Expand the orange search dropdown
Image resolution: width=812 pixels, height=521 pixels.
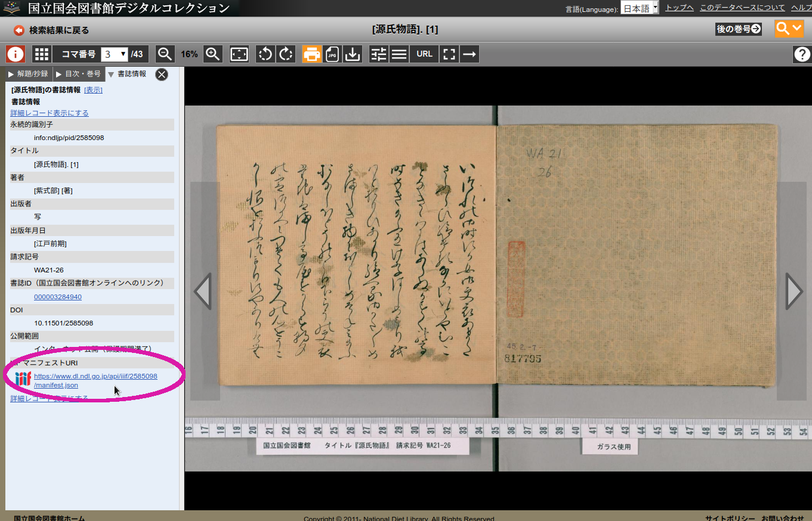point(789,28)
